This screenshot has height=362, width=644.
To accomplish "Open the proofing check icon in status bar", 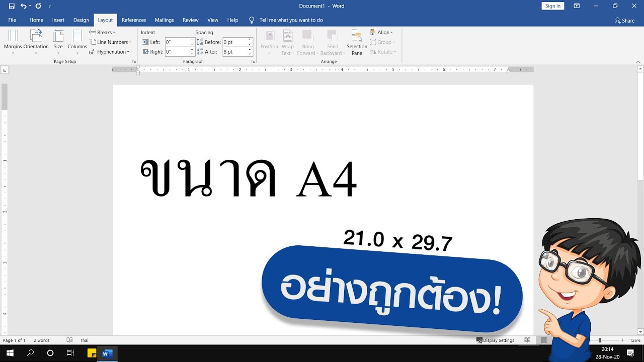I will coord(70,340).
